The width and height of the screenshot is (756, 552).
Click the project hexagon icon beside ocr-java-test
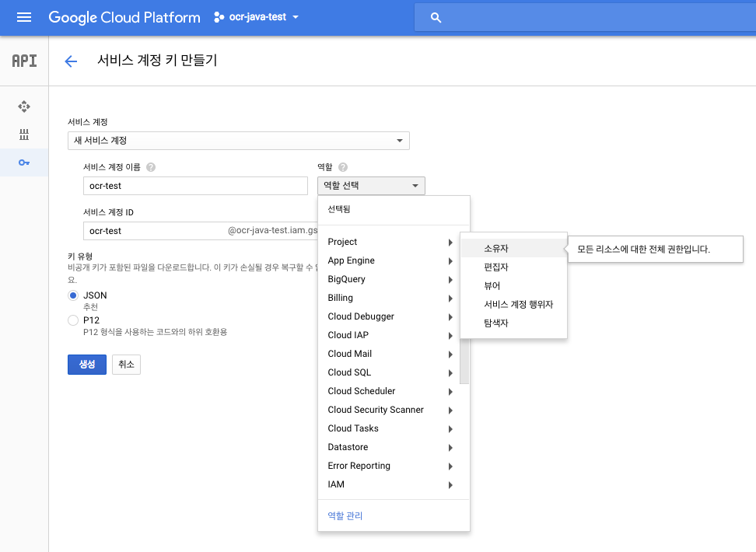coord(219,17)
